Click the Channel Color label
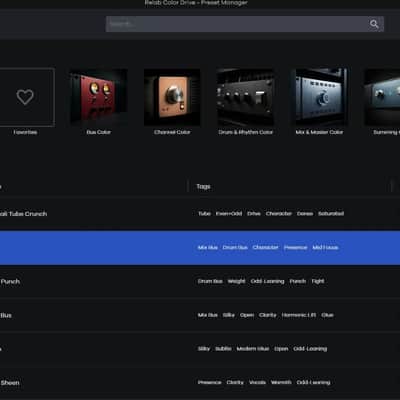 (172, 132)
